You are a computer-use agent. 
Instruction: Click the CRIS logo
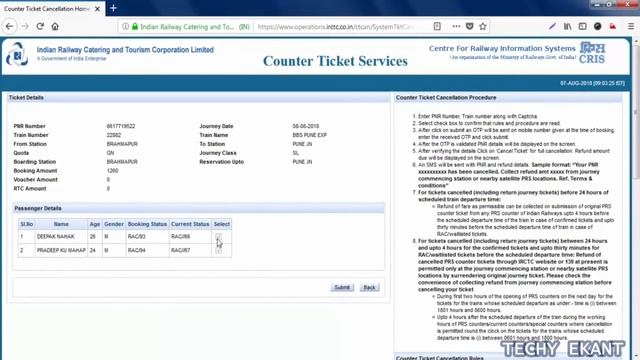pos(592,53)
